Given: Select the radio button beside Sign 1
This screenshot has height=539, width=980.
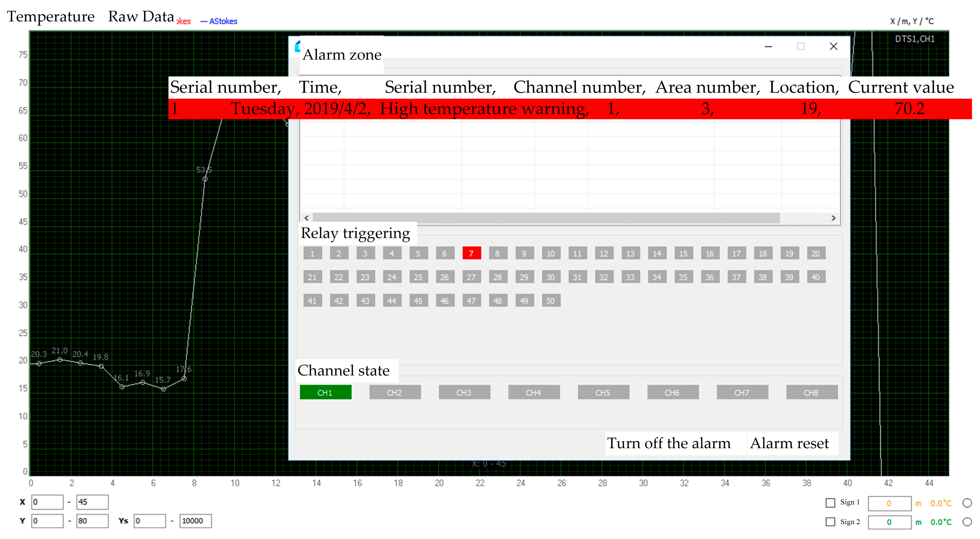Looking at the screenshot, I should (967, 503).
